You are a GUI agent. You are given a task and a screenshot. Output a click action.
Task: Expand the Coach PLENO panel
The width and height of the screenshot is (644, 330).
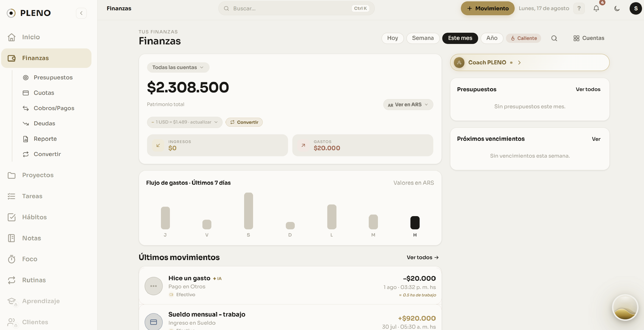point(529,63)
